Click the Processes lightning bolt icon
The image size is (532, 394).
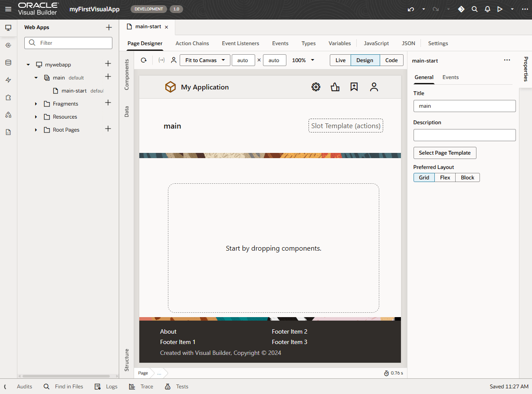pyautogui.click(x=8, y=79)
